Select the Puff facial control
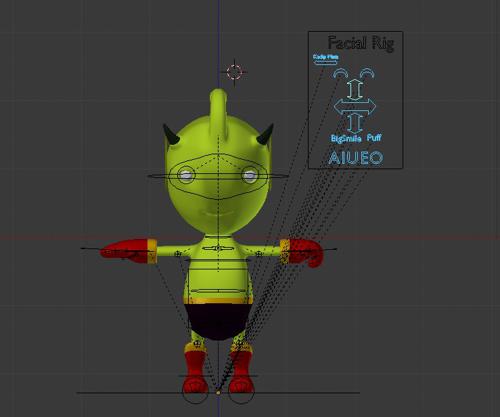Image resolution: width=500 pixels, height=417 pixels. pos(374,138)
